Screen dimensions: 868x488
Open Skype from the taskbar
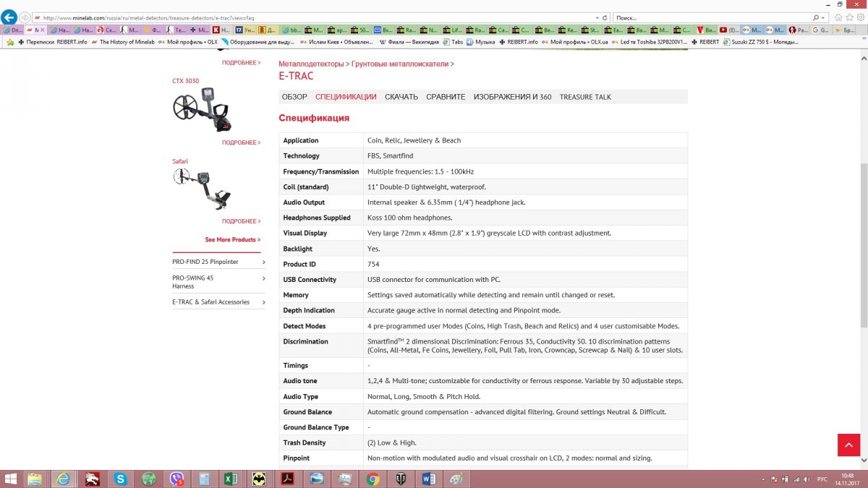(120, 479)
